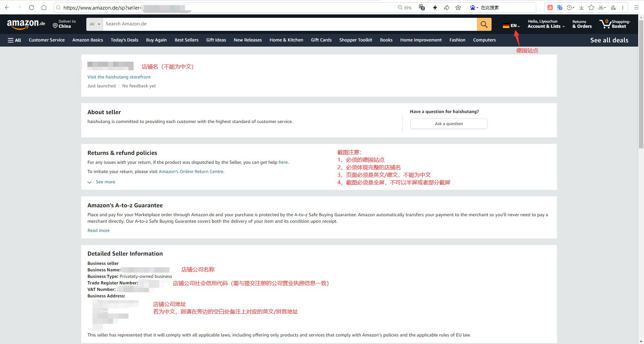Click the blue translate extension icon
The image size is (644, 344).
point(560,8)
